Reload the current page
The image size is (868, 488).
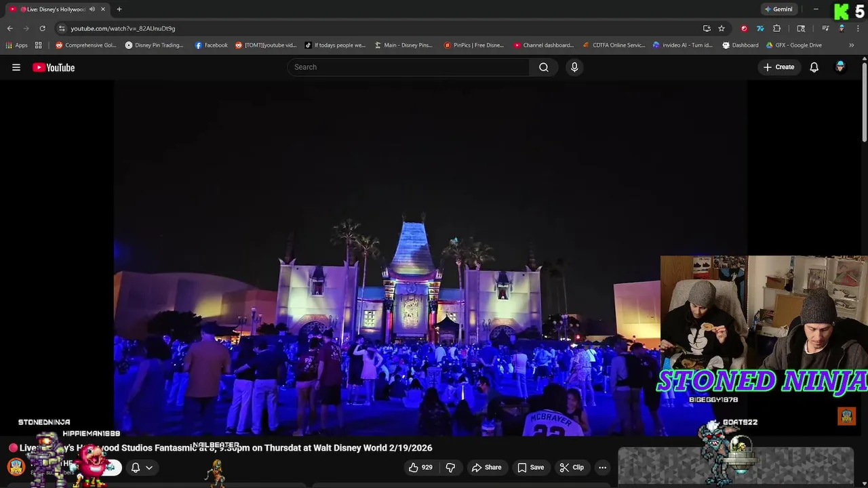(x=42, y=28)
